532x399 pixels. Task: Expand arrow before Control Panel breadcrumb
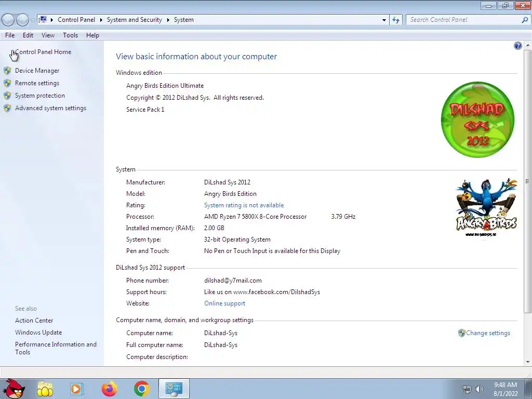[52, 20]
